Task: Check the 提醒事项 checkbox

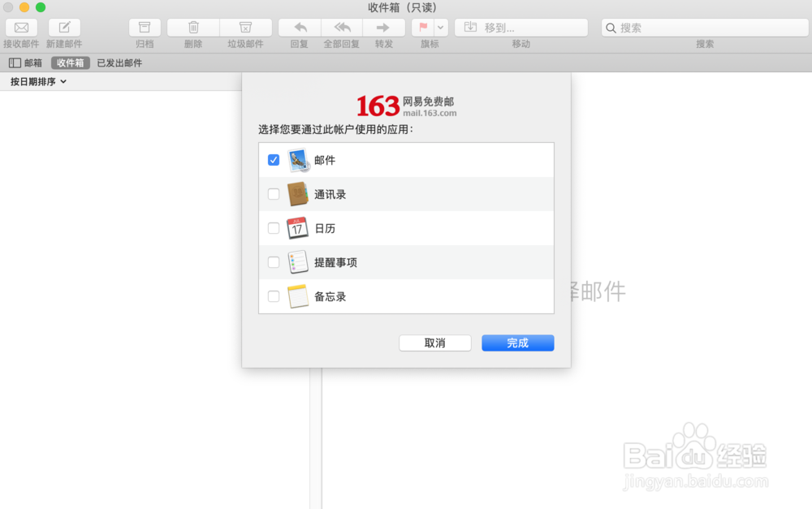Action: [x=274, y=262]
